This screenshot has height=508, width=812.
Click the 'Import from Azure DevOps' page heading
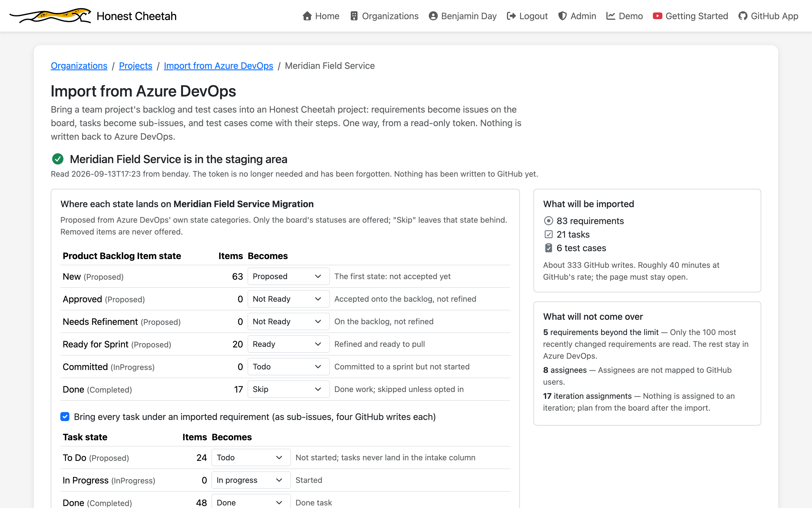[x=143, y=91]
